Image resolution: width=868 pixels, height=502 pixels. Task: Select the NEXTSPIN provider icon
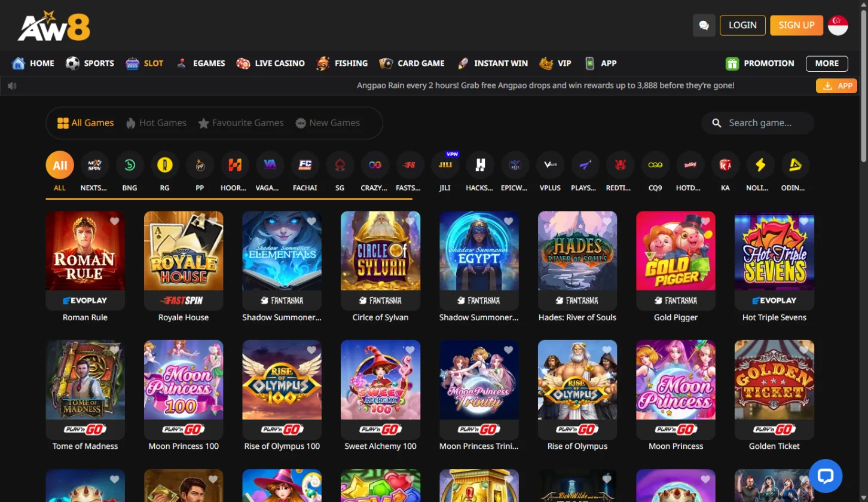95,165
